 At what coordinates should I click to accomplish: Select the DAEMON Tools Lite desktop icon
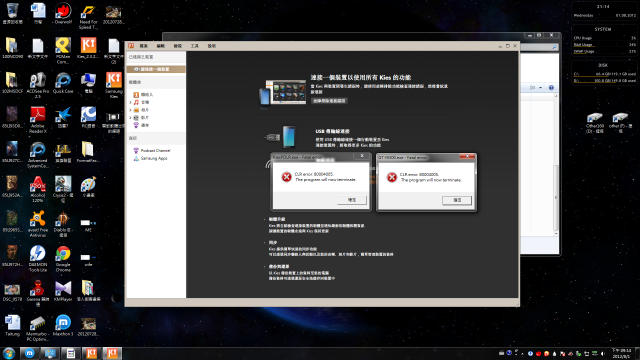(38, 259)
